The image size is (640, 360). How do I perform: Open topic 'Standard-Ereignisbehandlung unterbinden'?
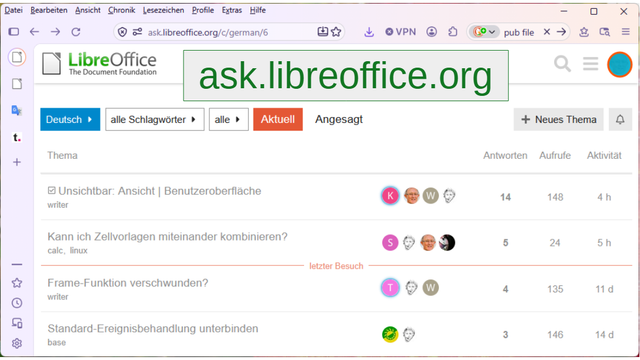point(153,329)
